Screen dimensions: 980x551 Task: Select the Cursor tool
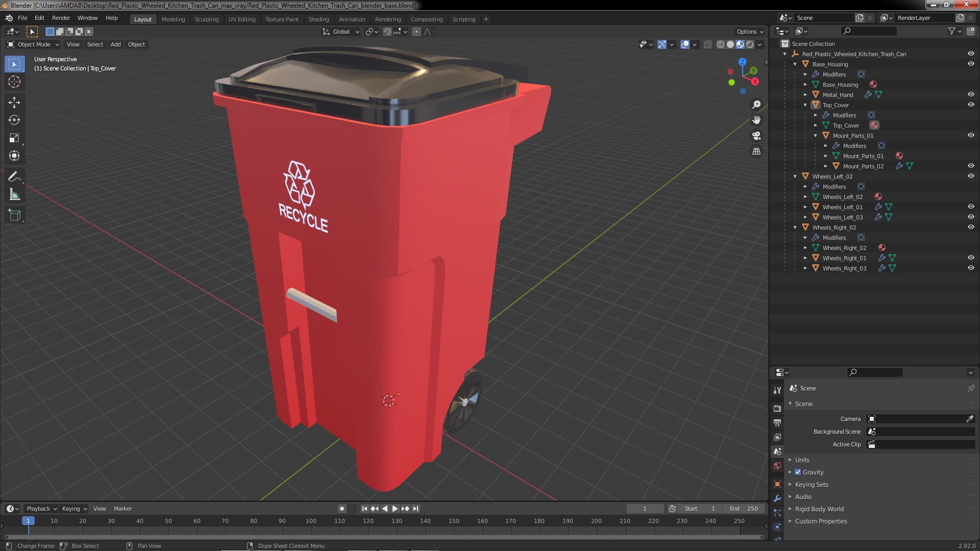pos(14,82)
